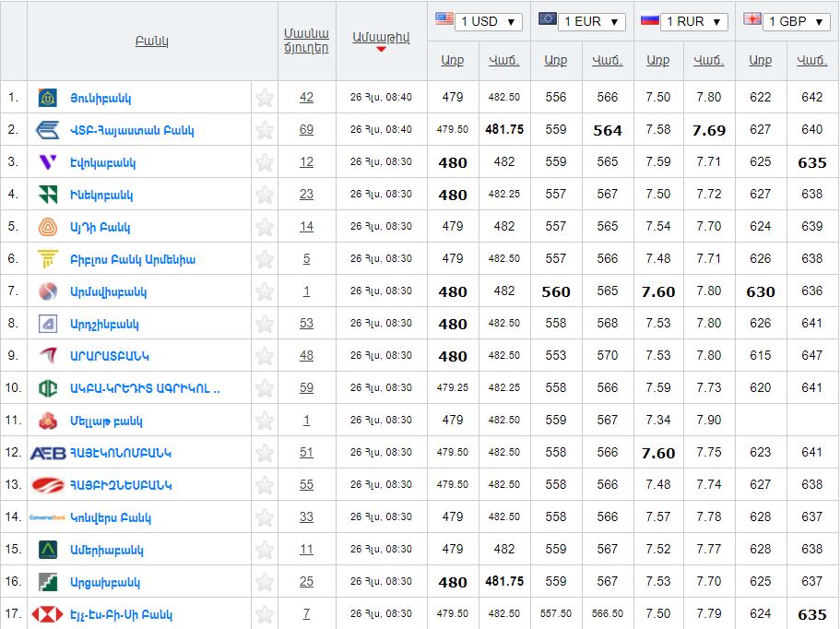Click the EU flag icon beside EUR
The width and height of the screenshot is (840, 629).
(x=547, y=19)
